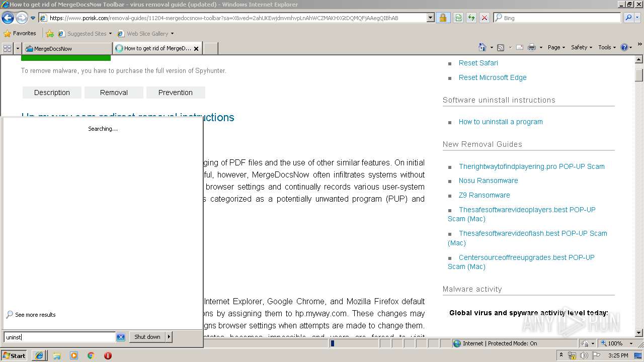Screen dimensions: 644x362
Task: Switch to the MergeDocsNow tab
Action: [67, 48]
